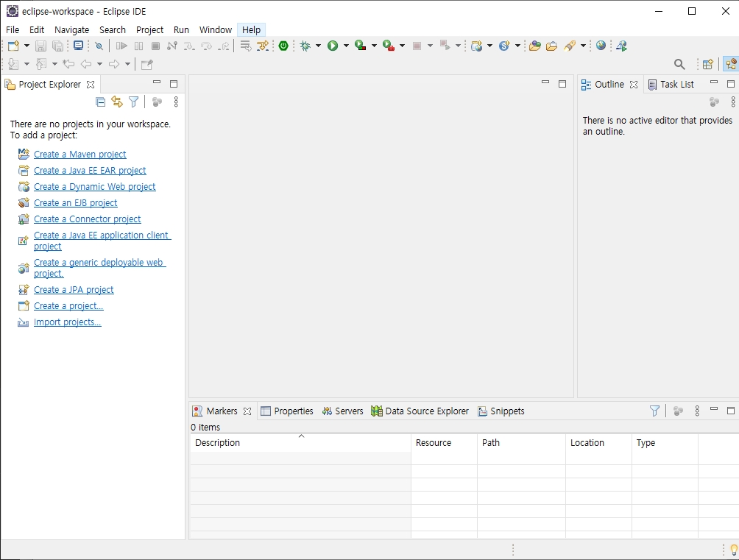Open Forward history dropdown arrow

tap(127, 64)
